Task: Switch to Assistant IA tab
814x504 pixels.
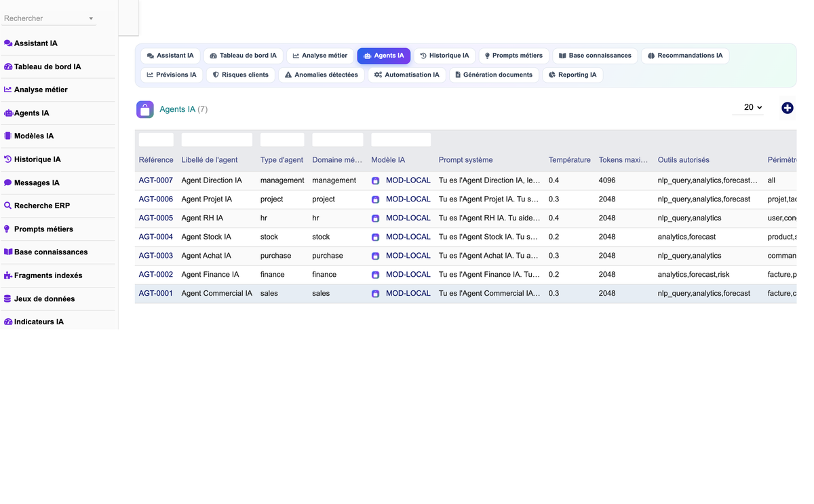Action: point(170,56)
